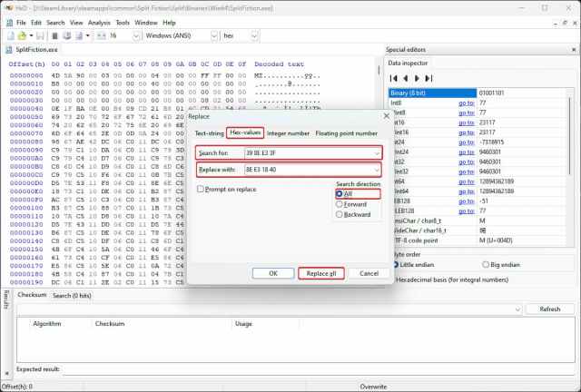581x392 pixels.
Task: Close the Special editors panel
Action: pyautogui.click(x=573, y=50)
